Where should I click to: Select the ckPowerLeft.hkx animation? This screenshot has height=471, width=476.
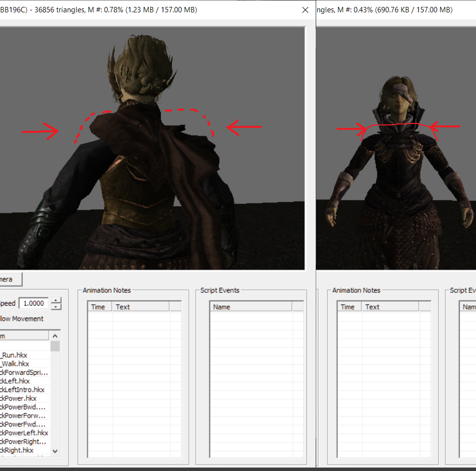pyautogui.click(x=25, y=432)
